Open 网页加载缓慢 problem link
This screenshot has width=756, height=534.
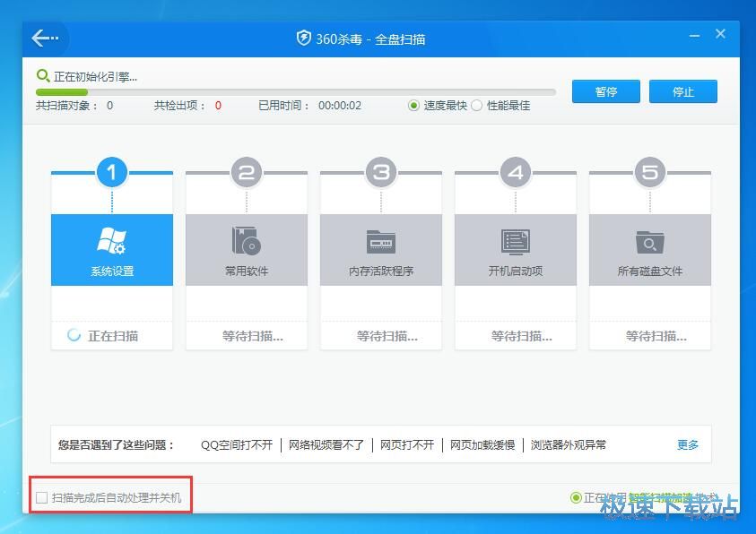click(x=482, y=444)
